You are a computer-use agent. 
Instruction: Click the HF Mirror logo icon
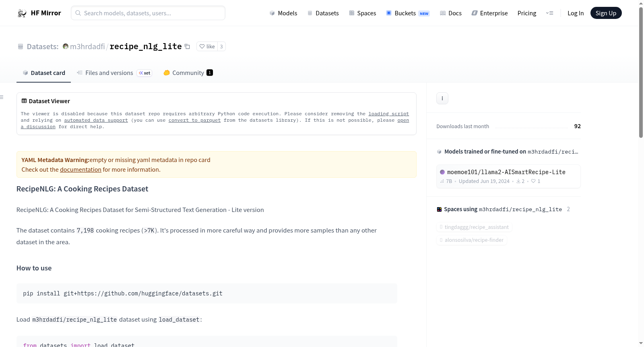(x=22, y=13)
